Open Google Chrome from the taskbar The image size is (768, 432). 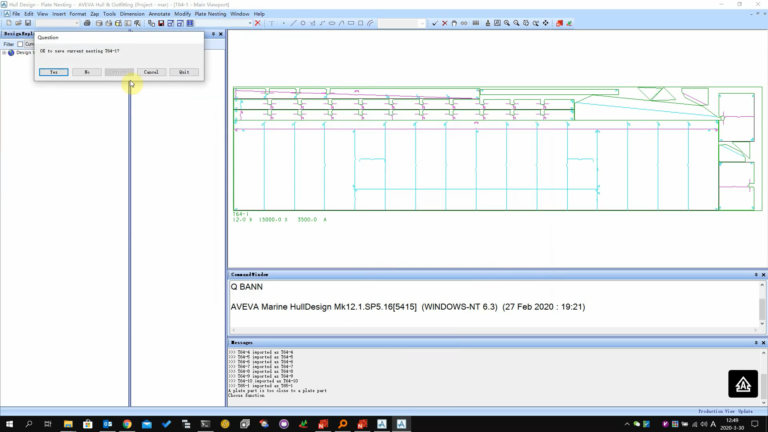pos(127,424)
